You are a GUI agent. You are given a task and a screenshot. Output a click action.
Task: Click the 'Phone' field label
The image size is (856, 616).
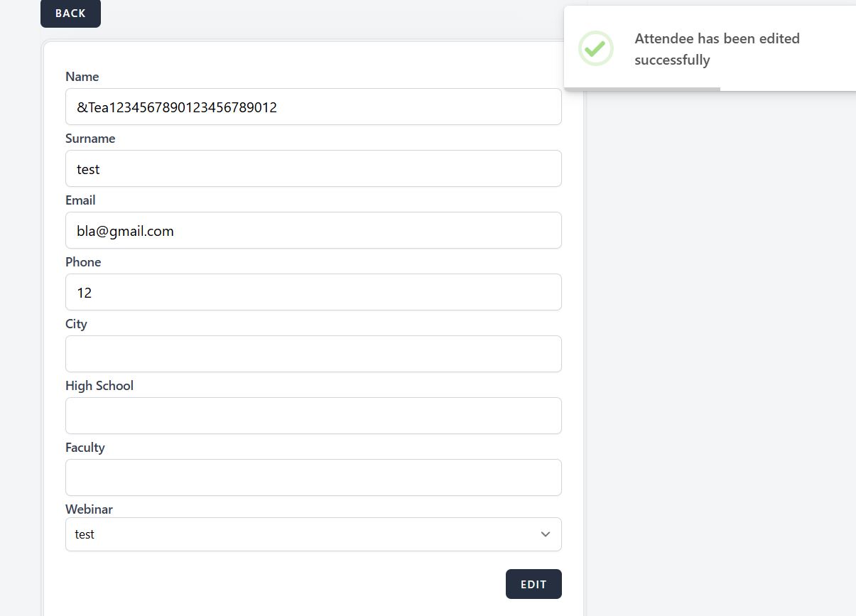83,262
